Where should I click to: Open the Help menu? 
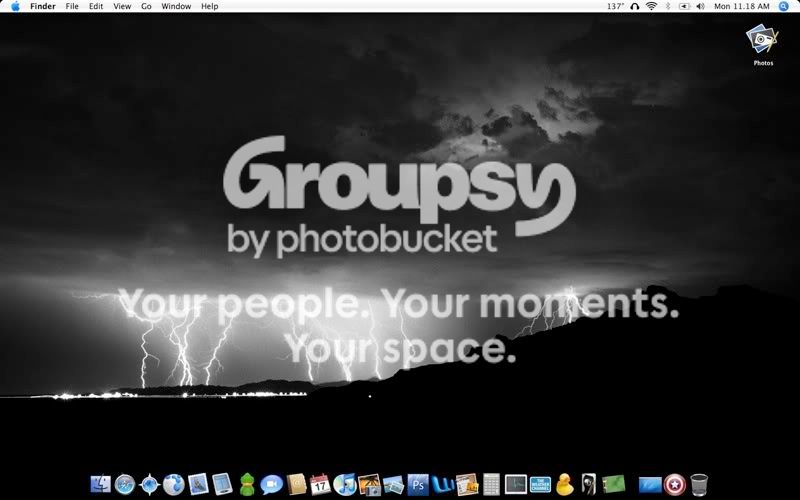210,6
